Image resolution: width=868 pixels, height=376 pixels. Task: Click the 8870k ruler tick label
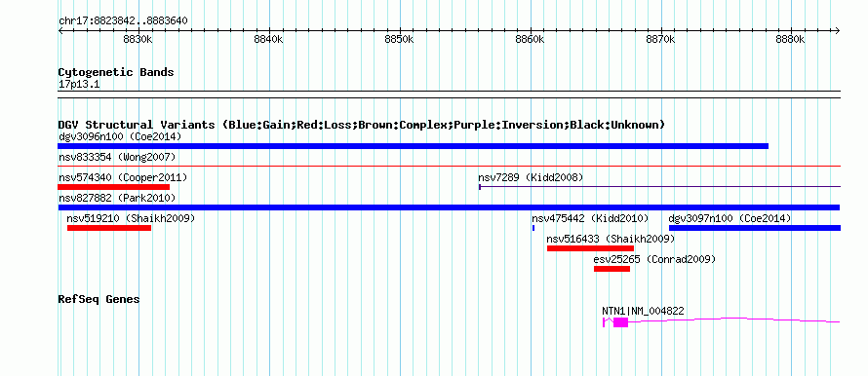[660, 40]
